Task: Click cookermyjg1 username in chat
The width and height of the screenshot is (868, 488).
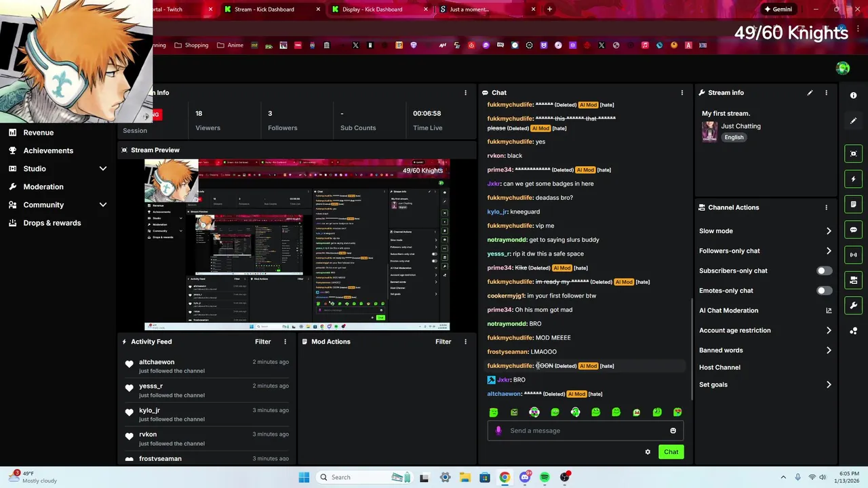Action: tap(506, 296)
